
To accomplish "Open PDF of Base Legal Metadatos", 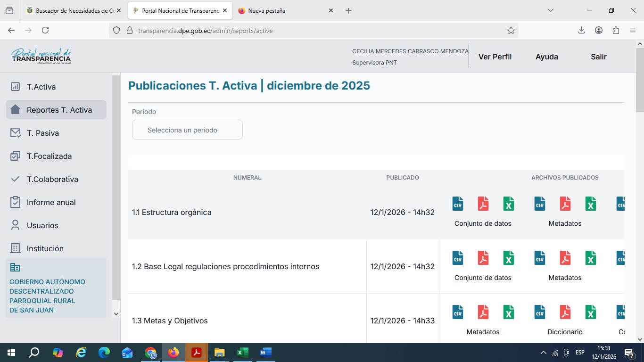I will (565, 258).
